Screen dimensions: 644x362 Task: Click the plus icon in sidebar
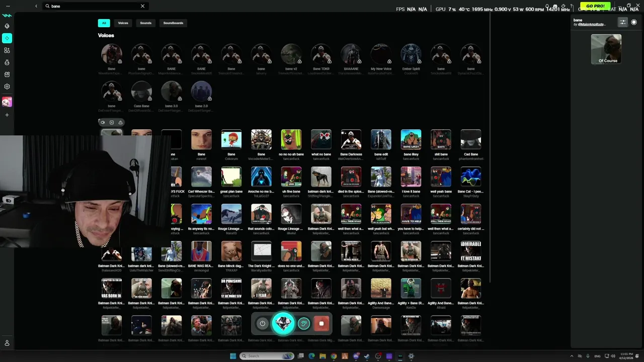tap(7, 115)
